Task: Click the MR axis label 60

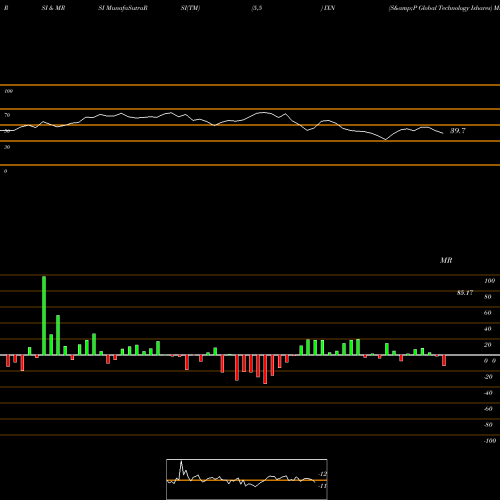Action: [x=487, y=313]
